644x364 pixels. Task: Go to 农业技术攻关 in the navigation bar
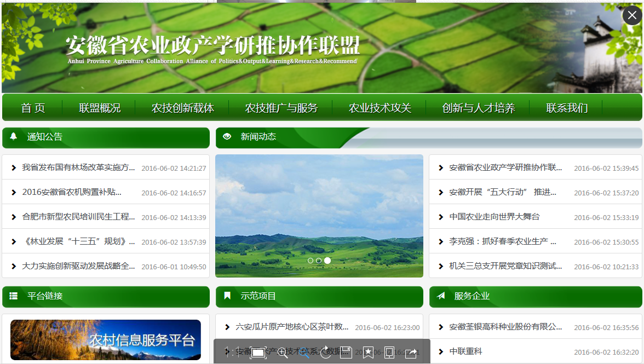tap(380, 108)
